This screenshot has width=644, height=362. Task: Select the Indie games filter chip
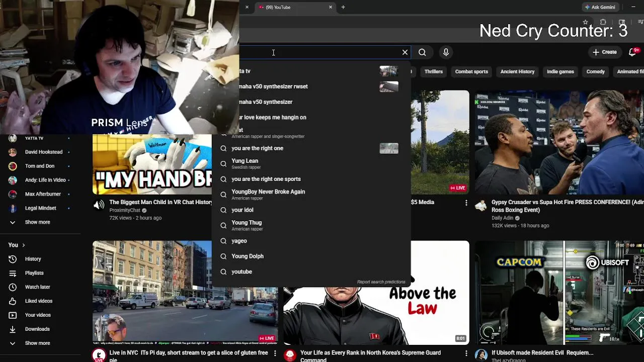(560, 71)
